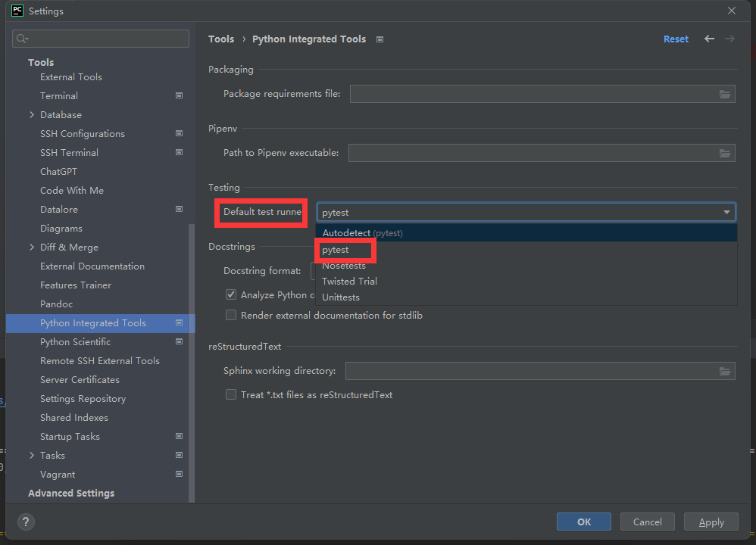Check Treat *.txt files as reStructuredText

tap(231, 394)
